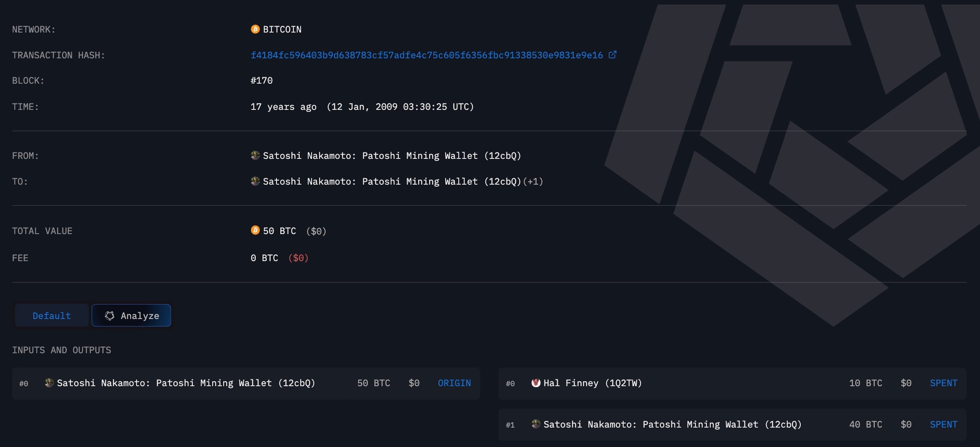The height and width of the screenshot is (447, 980).
Task: Select the input #0 row
Action: pos(247,383)
